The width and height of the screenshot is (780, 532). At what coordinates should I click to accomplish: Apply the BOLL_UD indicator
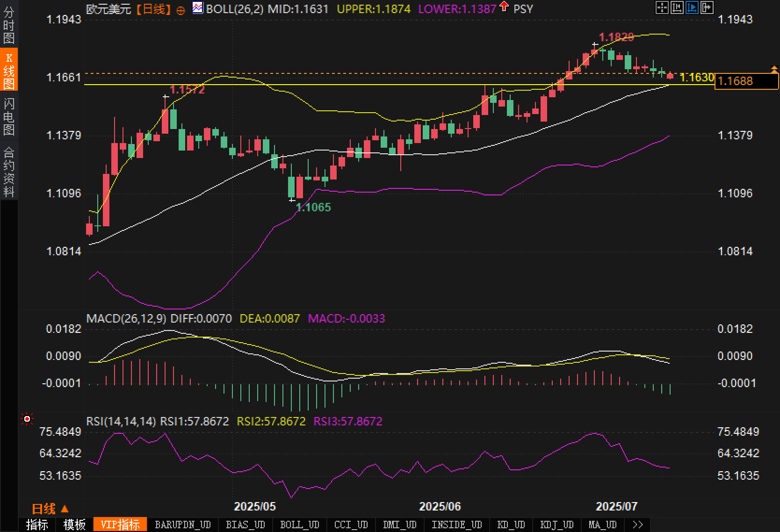coord(300,525)
